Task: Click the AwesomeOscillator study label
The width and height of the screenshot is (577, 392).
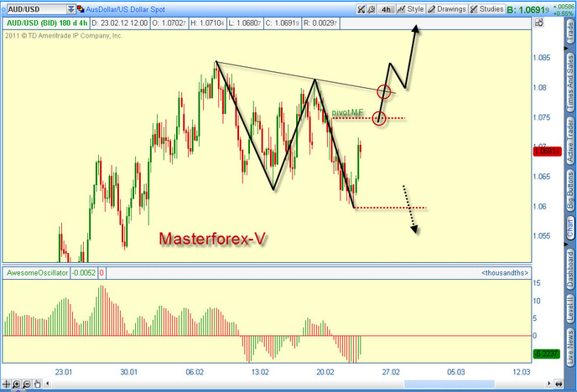Action: 37,273
